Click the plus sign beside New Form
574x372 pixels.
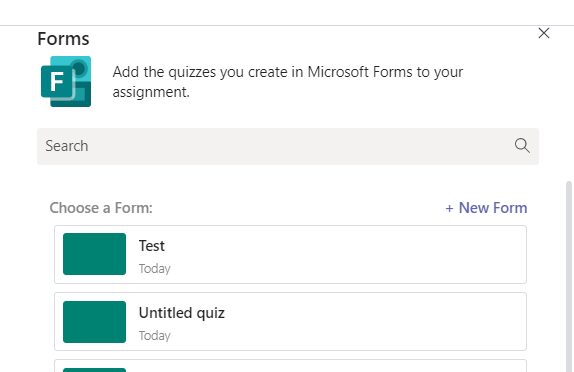point(449,209)
